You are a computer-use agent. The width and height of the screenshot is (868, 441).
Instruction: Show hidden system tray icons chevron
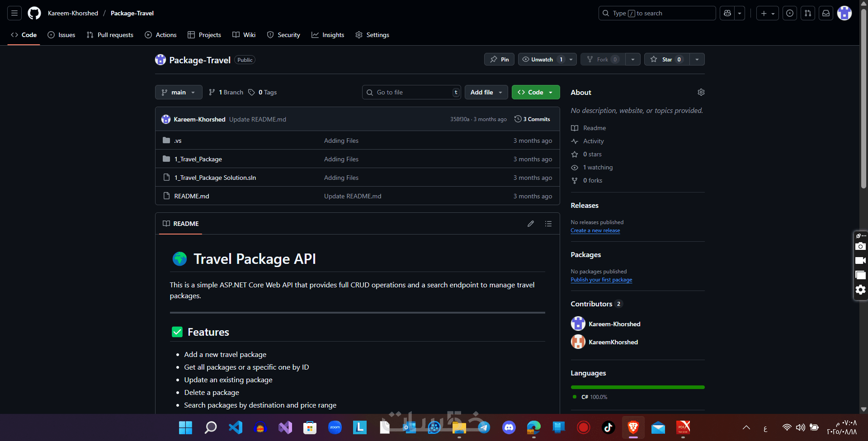click(746, 427)
